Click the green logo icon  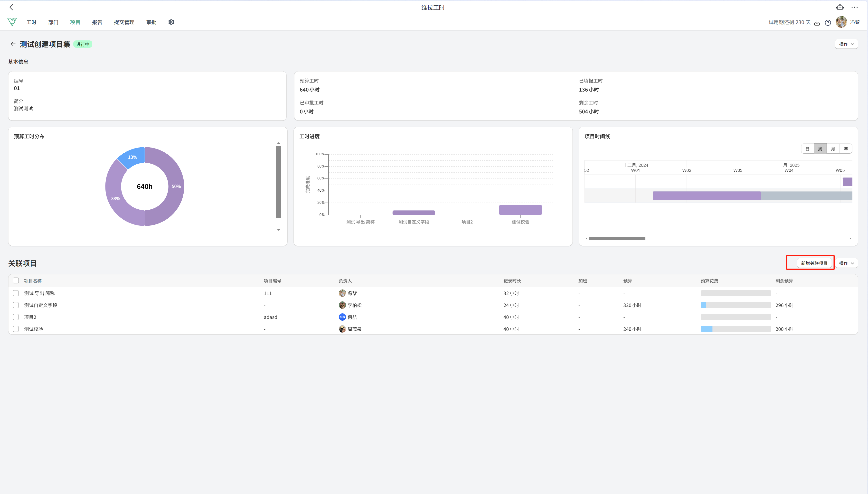click(12, 22)
